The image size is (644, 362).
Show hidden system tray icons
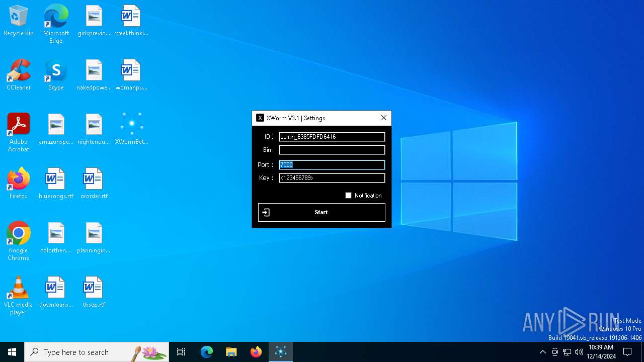coord(542,352)
